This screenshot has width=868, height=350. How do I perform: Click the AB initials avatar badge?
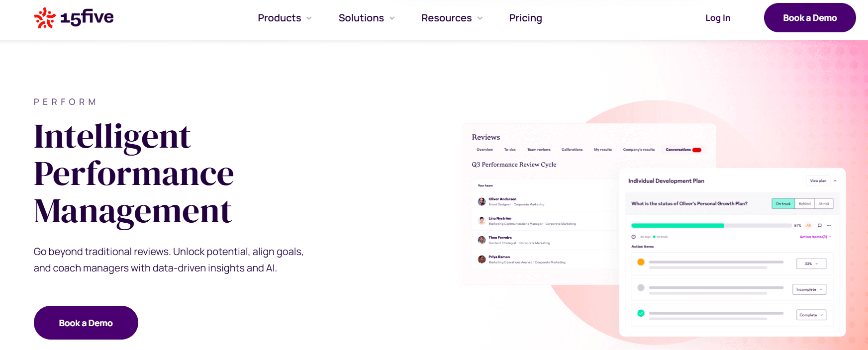pos(808,226)
